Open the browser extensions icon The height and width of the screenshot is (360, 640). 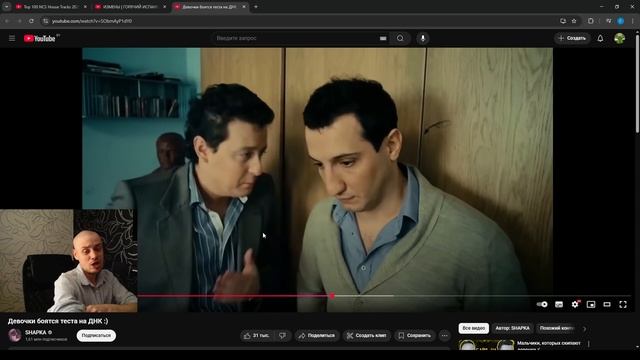tap(591, 21)
